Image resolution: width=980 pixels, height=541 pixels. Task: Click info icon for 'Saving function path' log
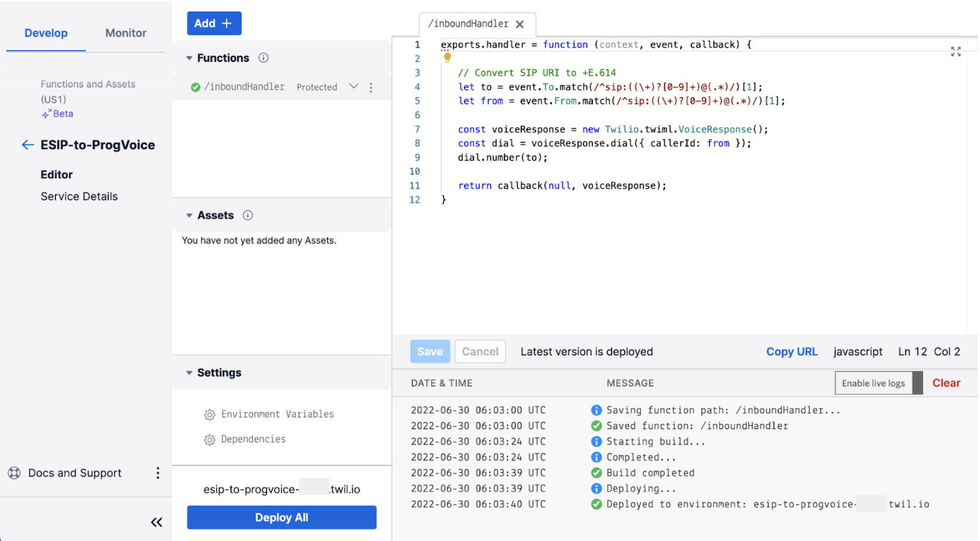(596, 410)
